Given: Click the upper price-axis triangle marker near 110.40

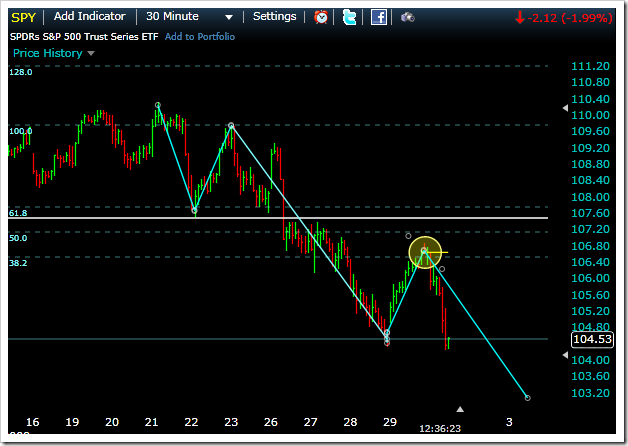Looking at the screenshot, I should [x=565, y=108].
